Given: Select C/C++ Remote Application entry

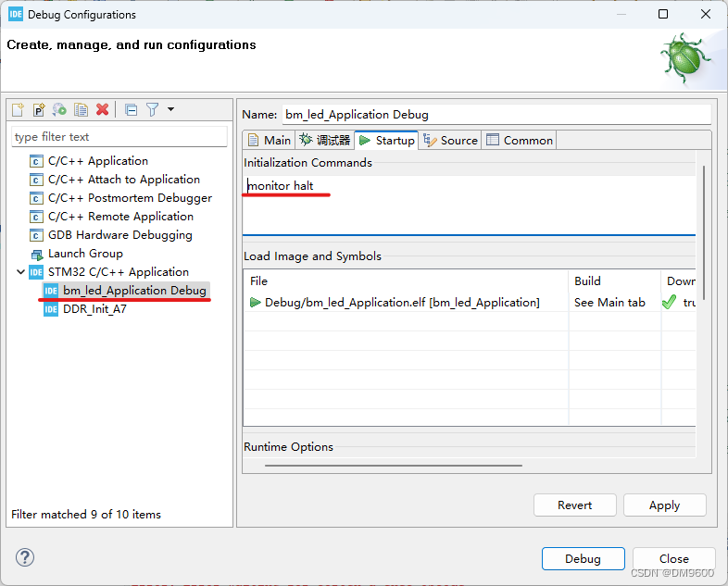Looking at the screenshot, I should [120, 217].
